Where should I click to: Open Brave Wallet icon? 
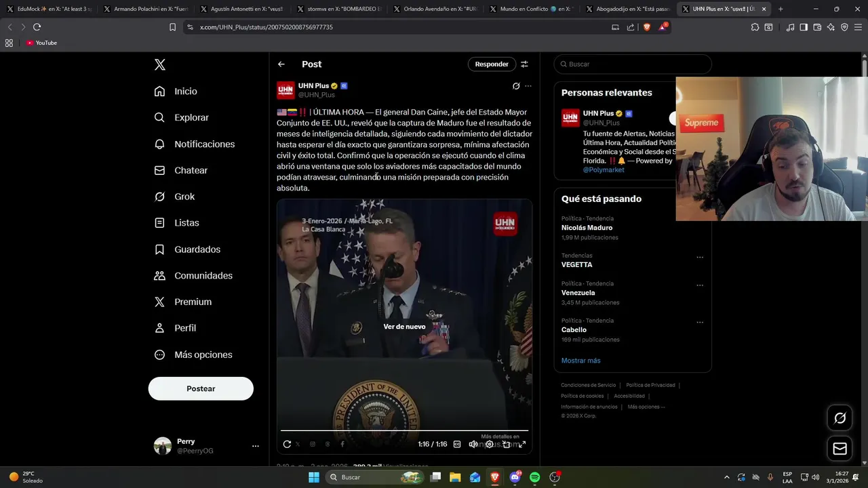tap(817, 27)
